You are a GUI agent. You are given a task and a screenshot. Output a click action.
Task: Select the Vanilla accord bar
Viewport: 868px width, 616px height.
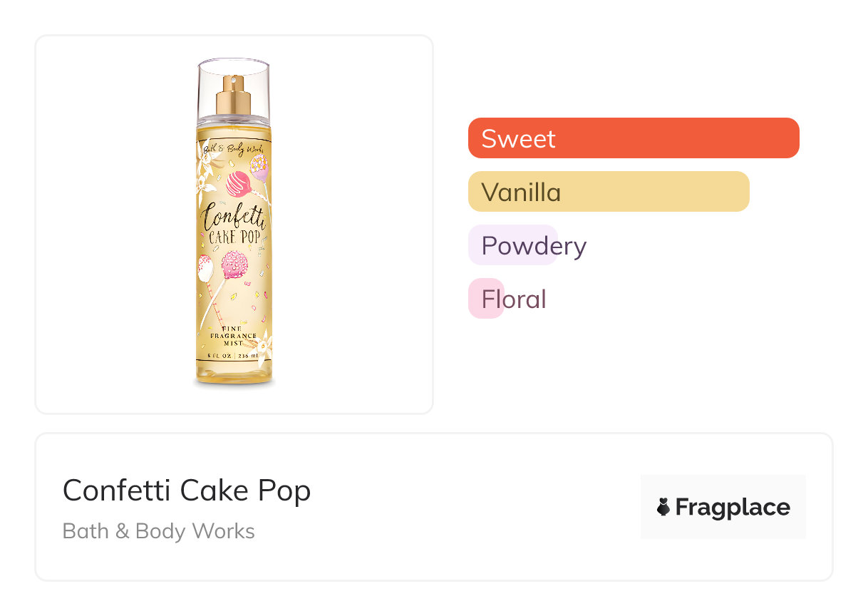coord(609,192)
